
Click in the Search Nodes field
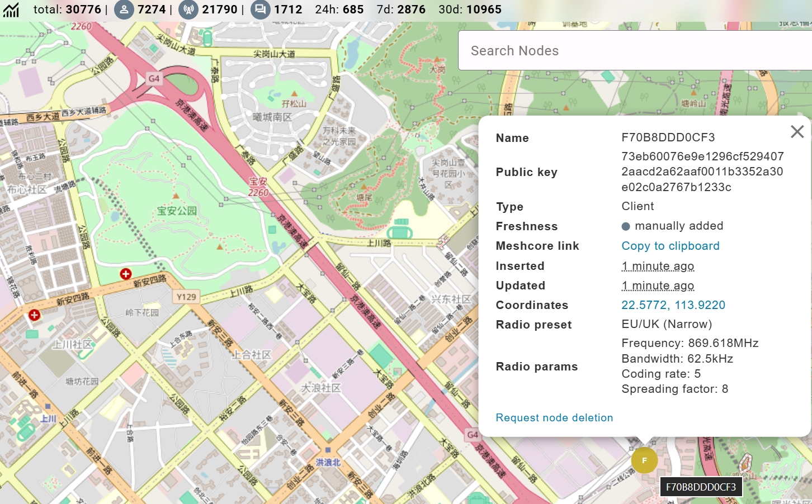coord(632,51)
